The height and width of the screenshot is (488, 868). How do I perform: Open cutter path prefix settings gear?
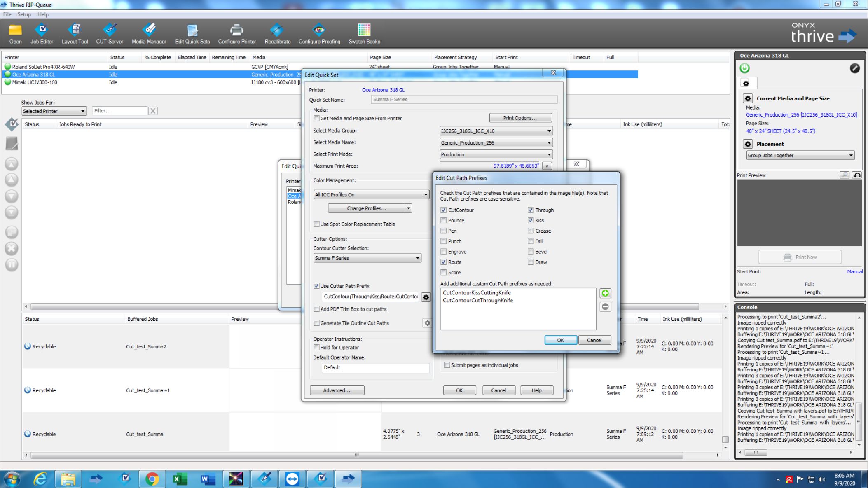pyautogui.click(x=426, y=297)
